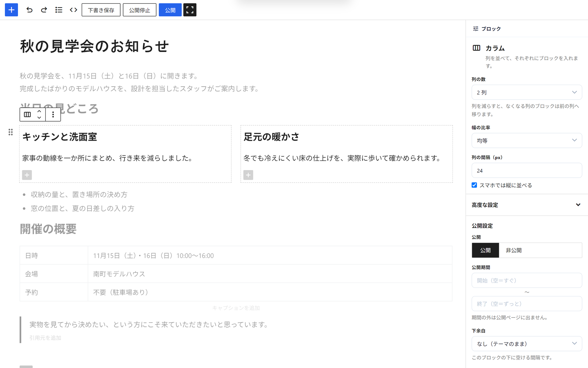This screenshot has height=368, width=588.
Task: Click the キッチンと洗面室 heading
Action: (60, 137)
